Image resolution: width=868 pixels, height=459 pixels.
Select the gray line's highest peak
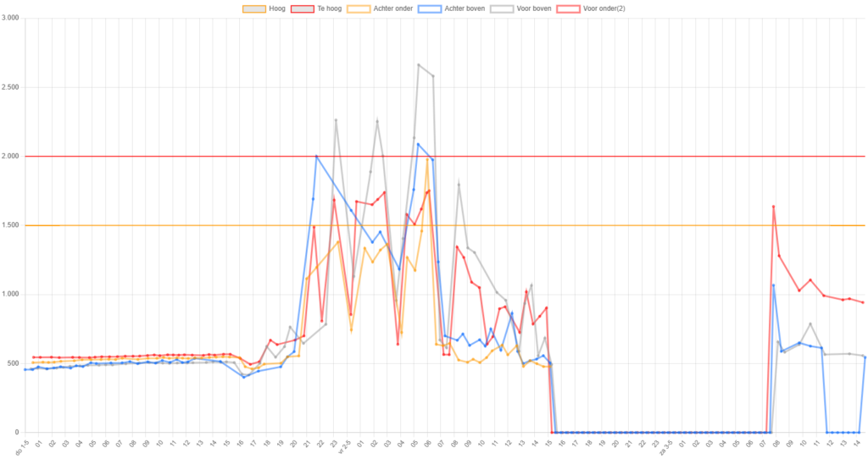click(419, 64)
